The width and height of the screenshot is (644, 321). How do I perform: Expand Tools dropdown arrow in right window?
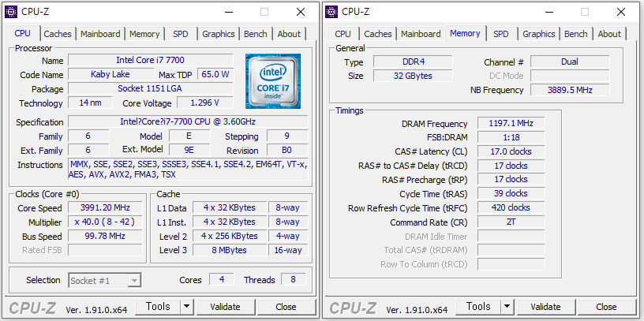coord(507,307)
